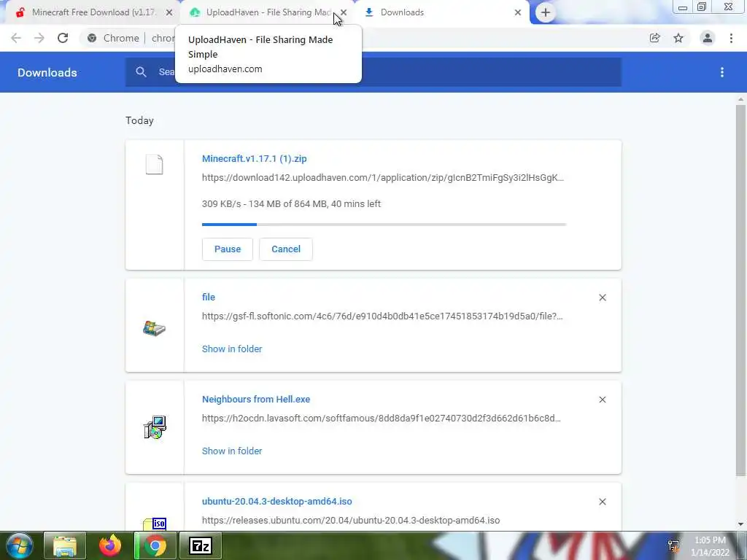Viewport: 747px width, 560px height.
Task: Click the Downloads page title
Action: 47,72
